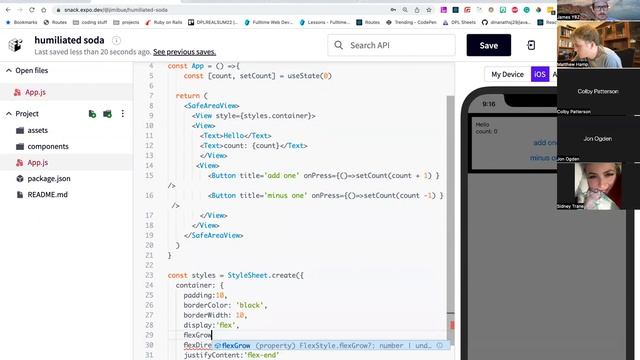Open the Fulltime Web Dev bookmark
The image size is (640, 360).
coord(269,22)
